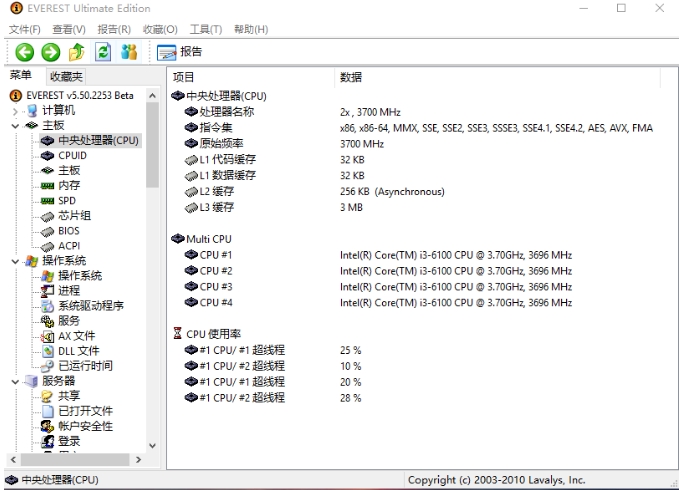
Task: Click the tree horizontal scroll left arrow
Action: (x=13, y=460)
